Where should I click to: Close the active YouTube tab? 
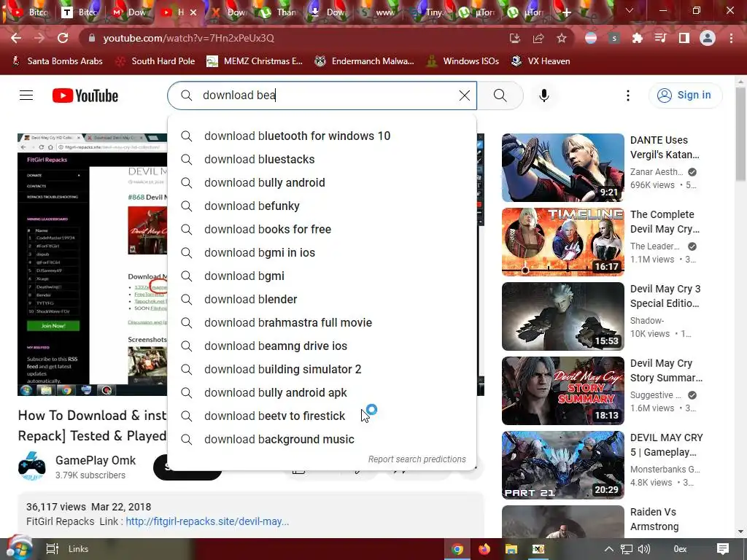(193, 12)
